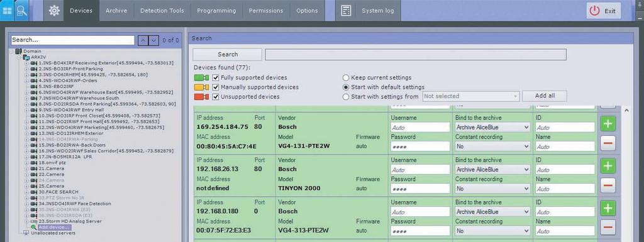644x242 pixels.
Task: Go to next search result arrow
Action: coord(153,40)
